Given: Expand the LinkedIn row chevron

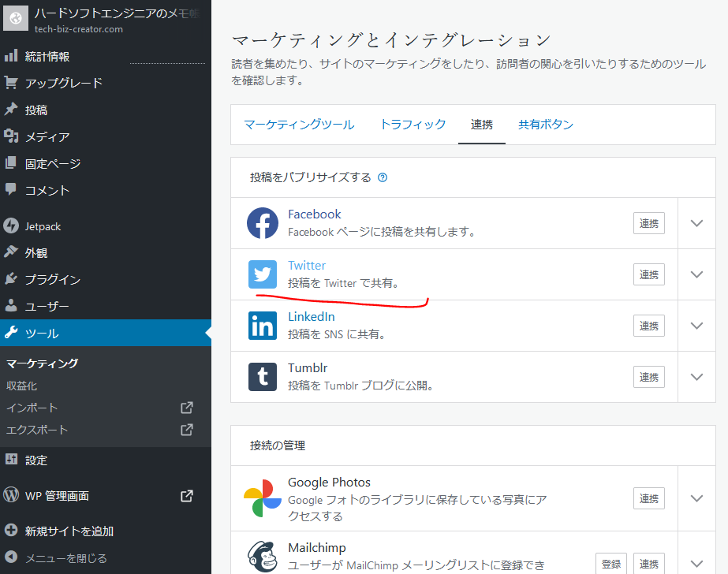Looking at the screenshot, I should pos(696,326).
